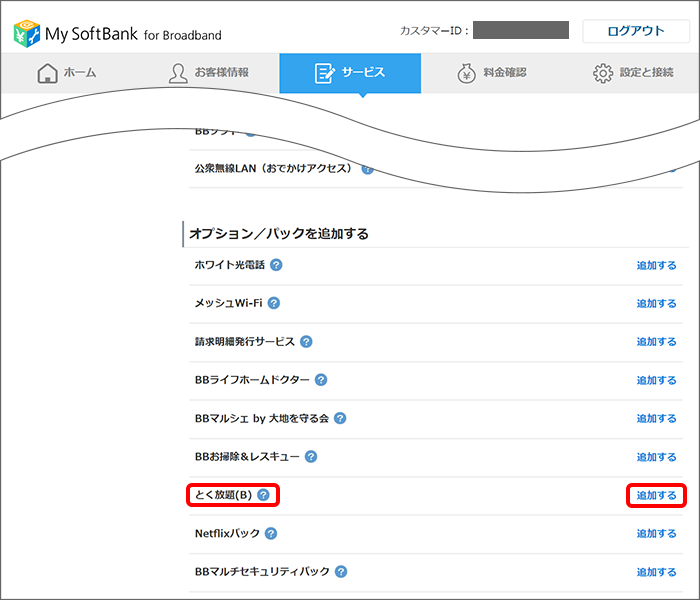
Task: Click the カスタマーID label
Action: pos(434,31)
